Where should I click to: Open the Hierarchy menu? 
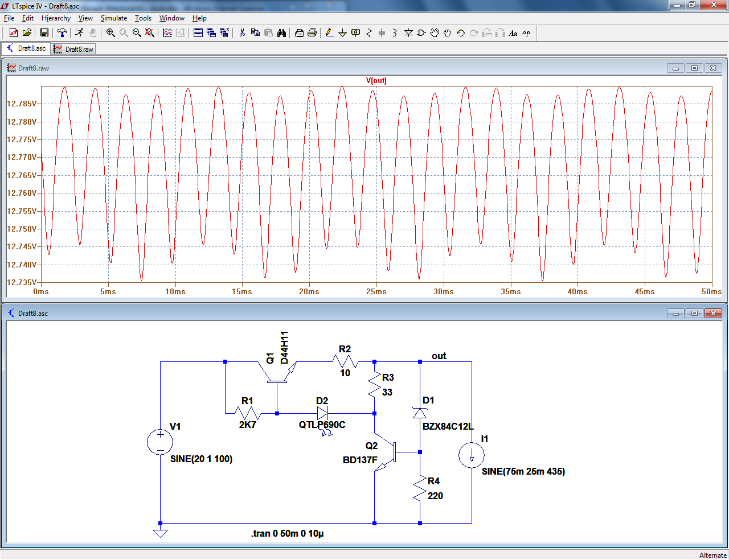pyautogui.click(x=56, y=18)
